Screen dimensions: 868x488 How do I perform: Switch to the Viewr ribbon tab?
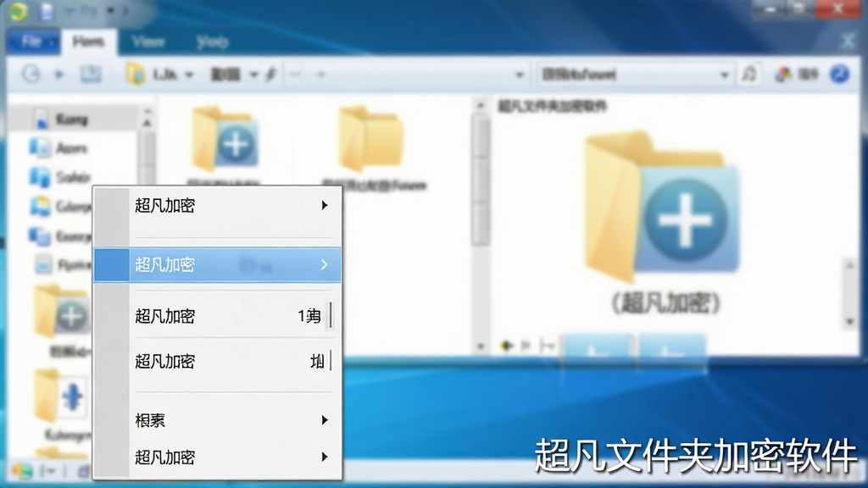point(148,42)
